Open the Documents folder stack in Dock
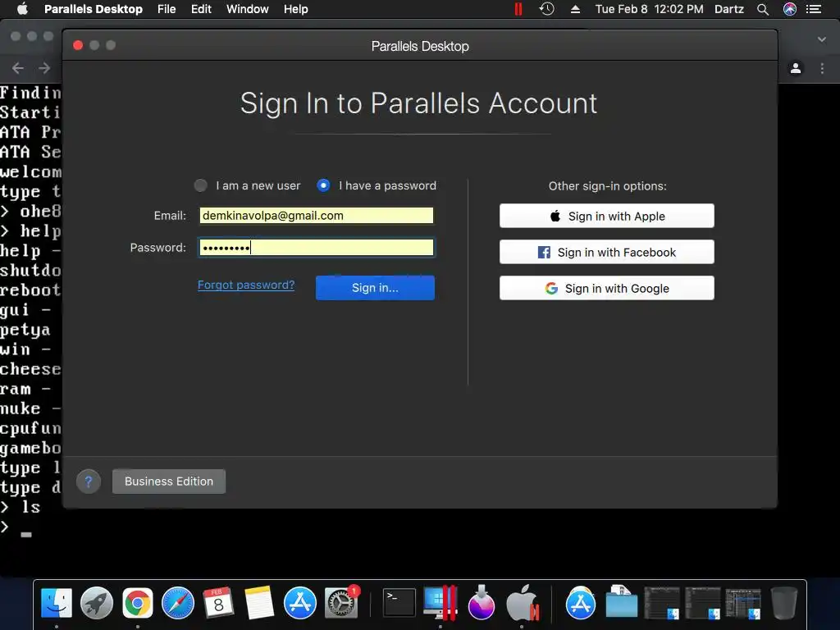This screenshot has width=840, height=630. coord(622,603)
